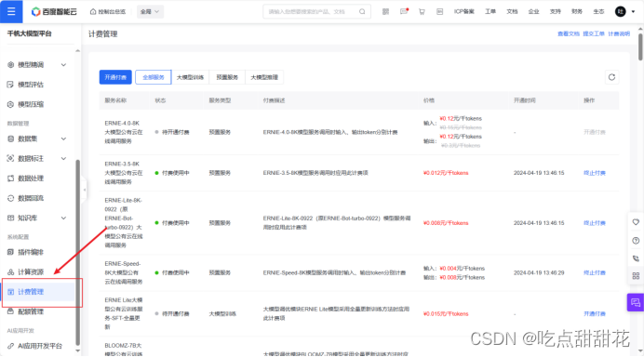Click the refresh icon above the table
Image resolution: width=644 pixels, height=357 pixels.
(x=611, y=77)
